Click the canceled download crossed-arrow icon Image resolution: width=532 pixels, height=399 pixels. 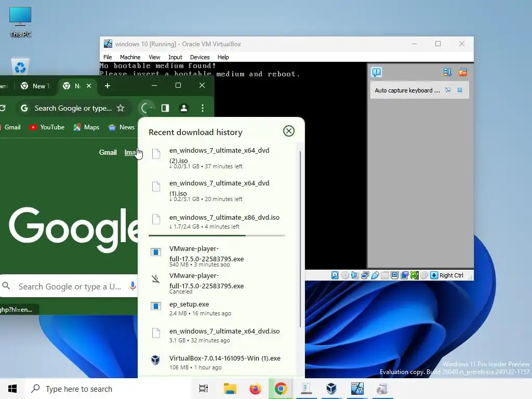point(155,279)
